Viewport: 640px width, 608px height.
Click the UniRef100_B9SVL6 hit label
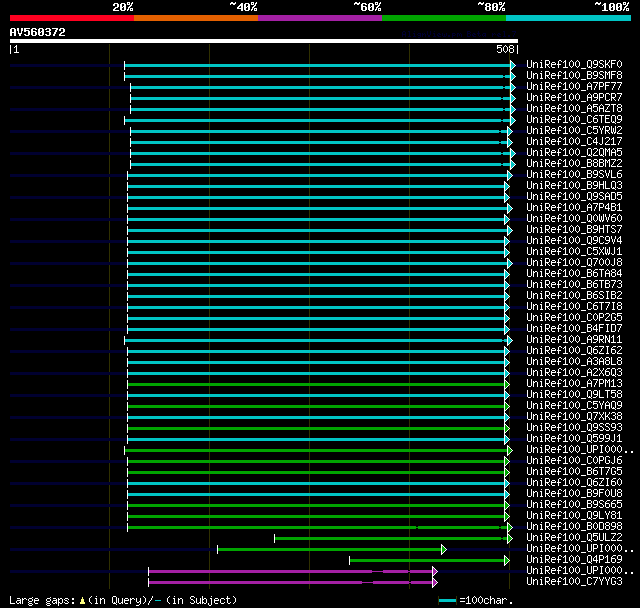tap(574, 174)
